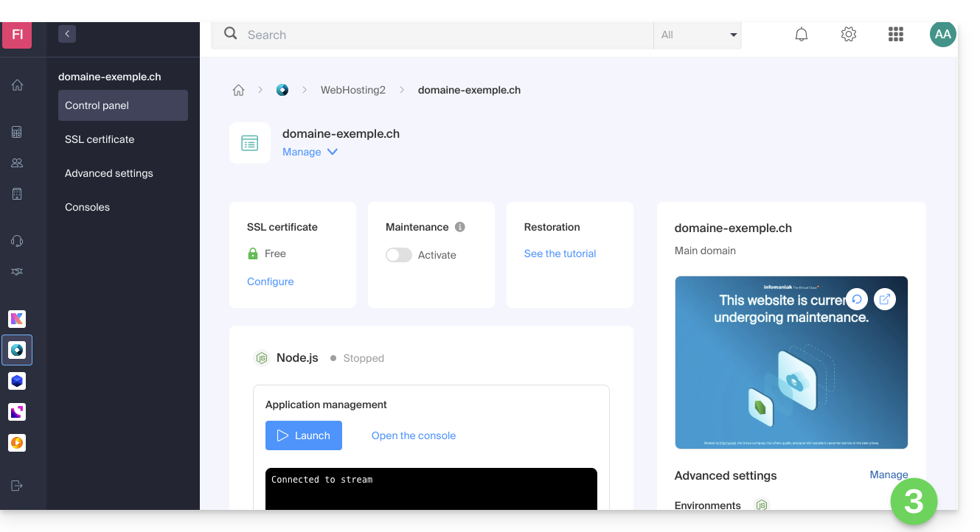
Task: Refresh the website preview thumbnail
Action: coord(857,299)
